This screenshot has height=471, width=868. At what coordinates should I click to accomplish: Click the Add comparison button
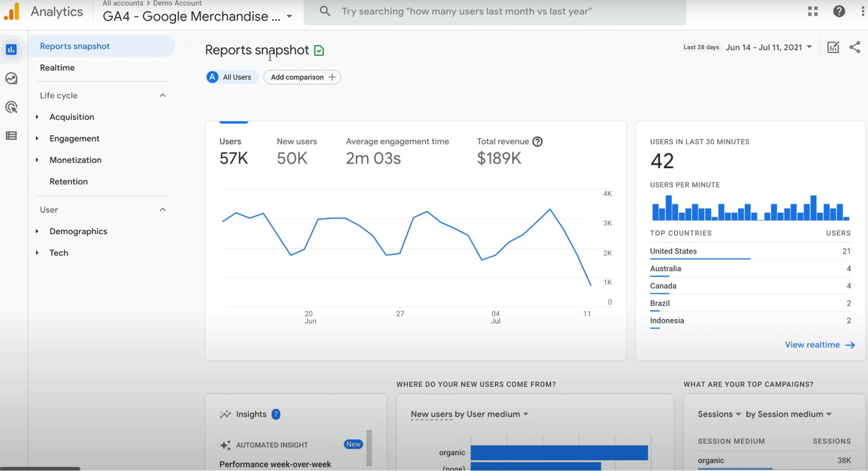click(x=302, y=77)
